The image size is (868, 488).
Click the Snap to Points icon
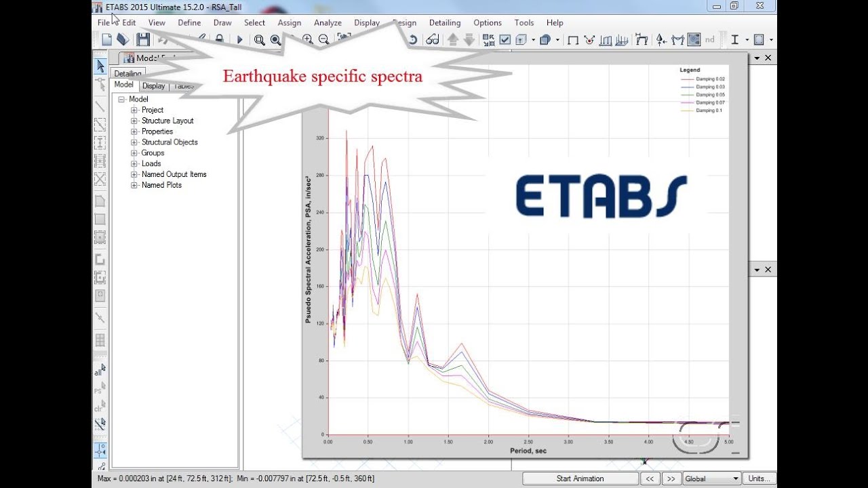tap(100, 450)
